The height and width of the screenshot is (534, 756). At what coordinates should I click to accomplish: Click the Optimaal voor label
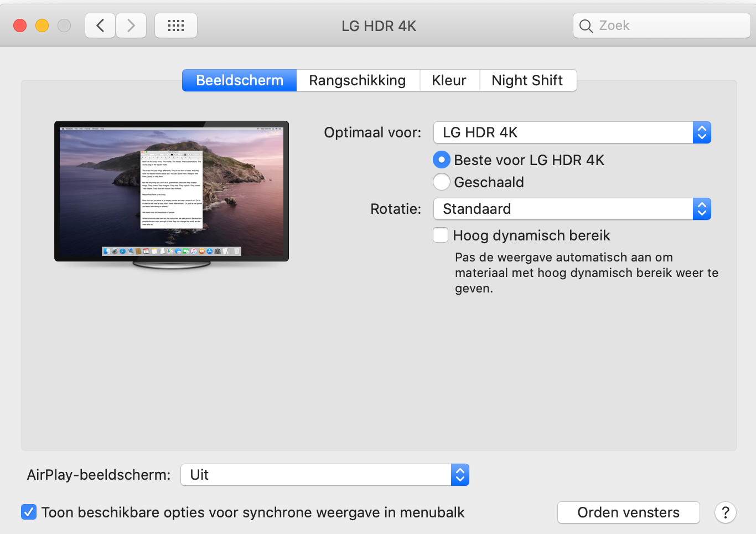[372, 132]
